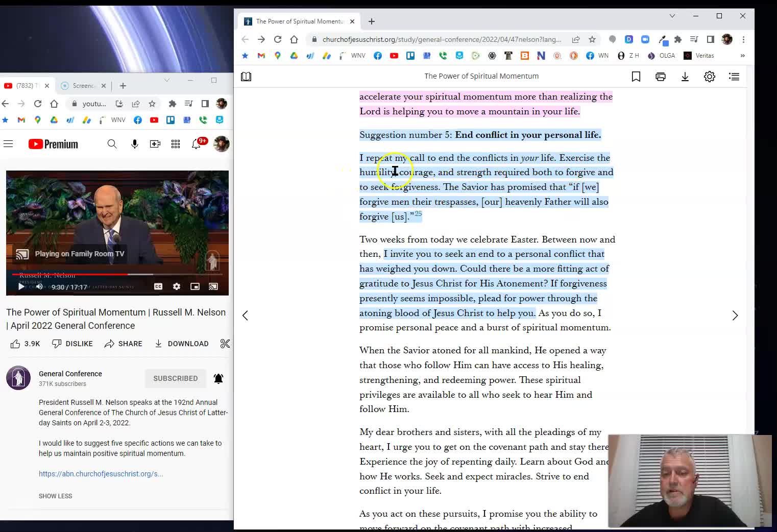
Task: Open YouTube account avatar menu
Action: (222, 144)
